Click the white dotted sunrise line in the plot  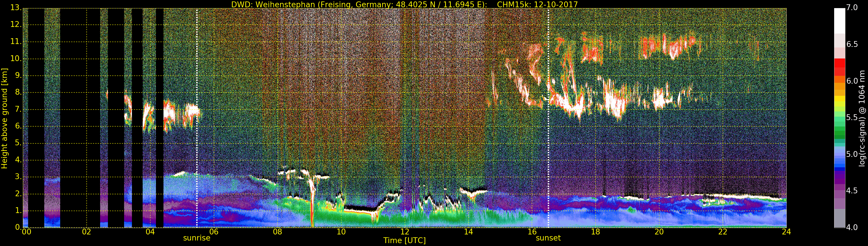click(x=197, y=118)
